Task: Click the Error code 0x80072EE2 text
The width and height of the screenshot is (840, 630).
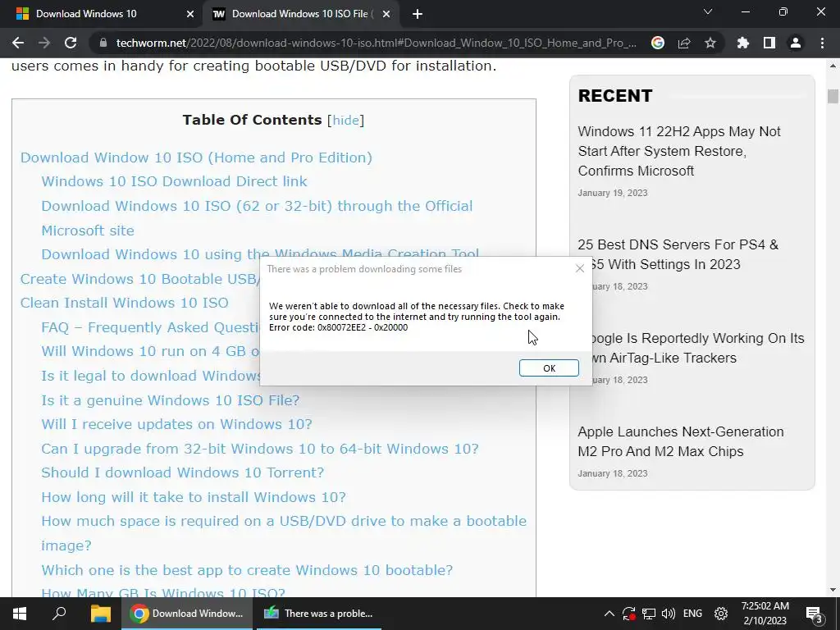Action: pyautogui.click(x=338, y=327)
